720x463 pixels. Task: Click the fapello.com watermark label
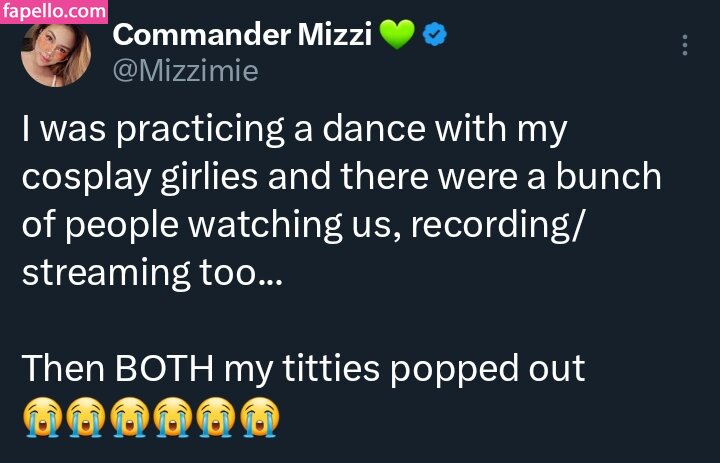[x=54, y=12]
